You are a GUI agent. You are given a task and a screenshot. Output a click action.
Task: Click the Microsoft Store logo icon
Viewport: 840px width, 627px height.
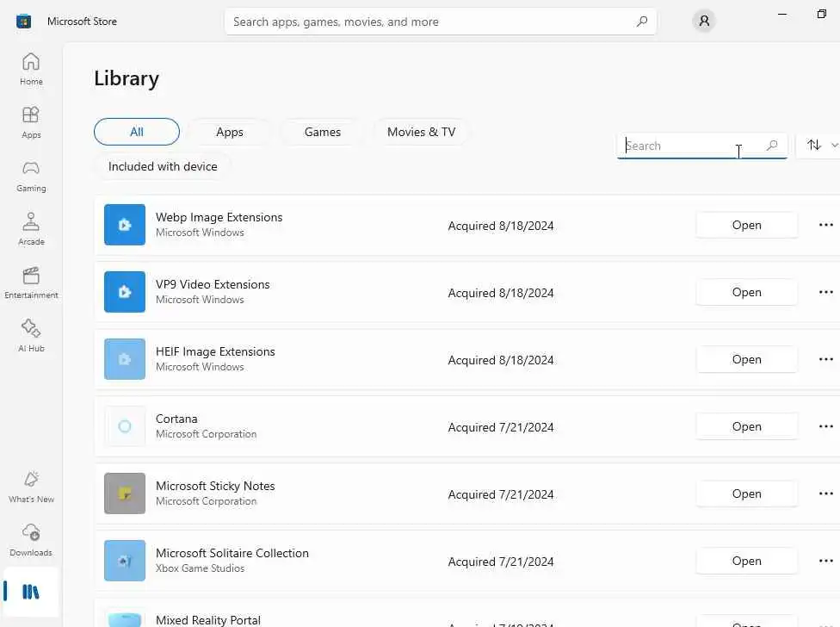click(x=23, y=22)
